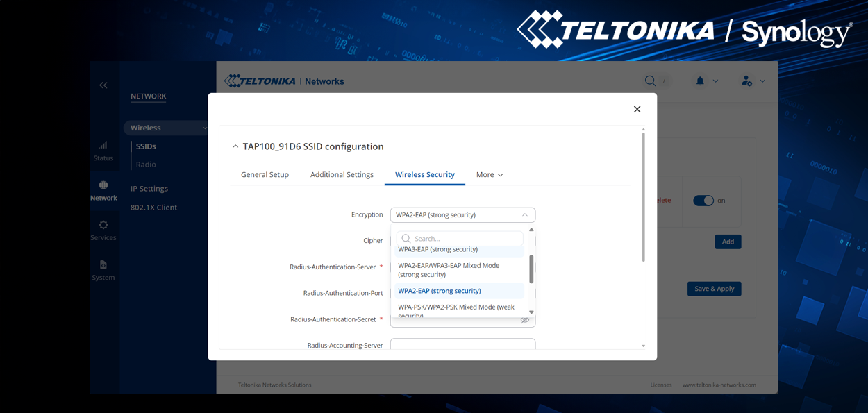Collapse the sidebar with double chevron icon
This screenshot has height=413, width=868.
[103, 85]
